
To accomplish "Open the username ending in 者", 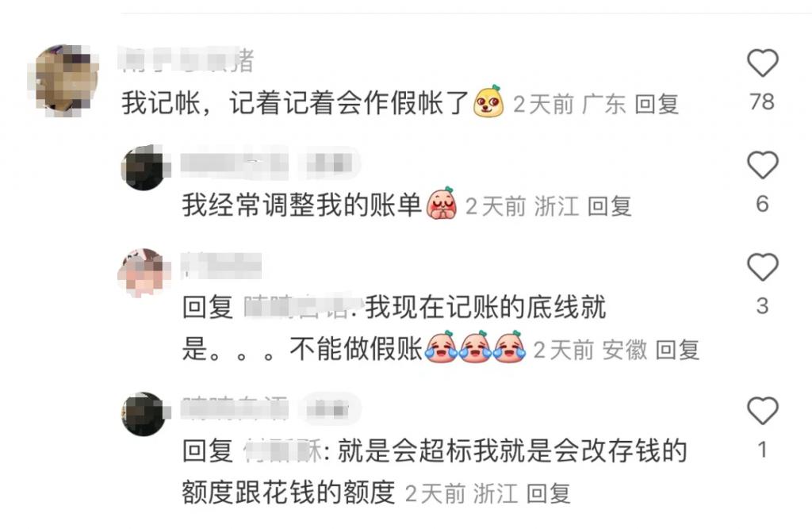I will pyautogui.click(x=187, y=59).
